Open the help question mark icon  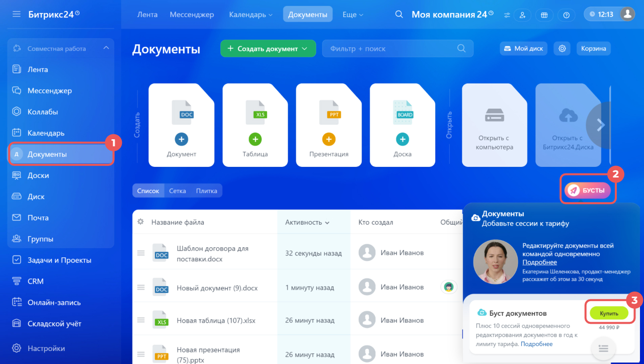point(566,15)
